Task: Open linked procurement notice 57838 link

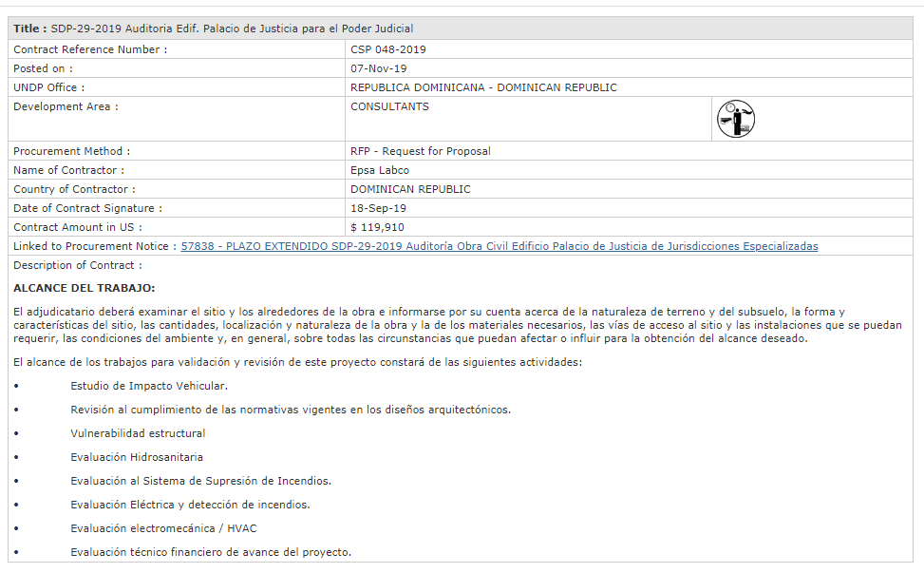Action: pyautogui.click(x=500, y=246)
